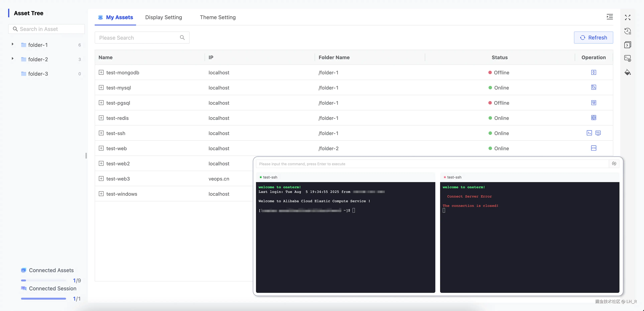Viewport: 644px width, 311px height.
Task: Click the PostgreSQL connect icon for test-pgsql
Action: click(594, 103)
